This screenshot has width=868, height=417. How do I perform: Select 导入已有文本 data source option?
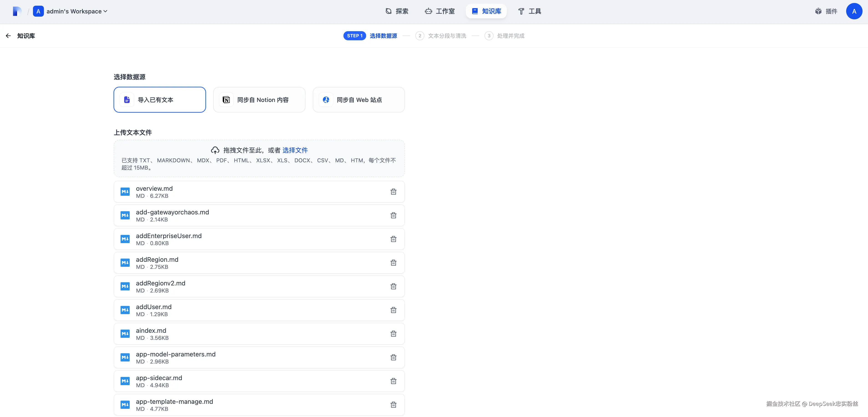coord(160,100)
